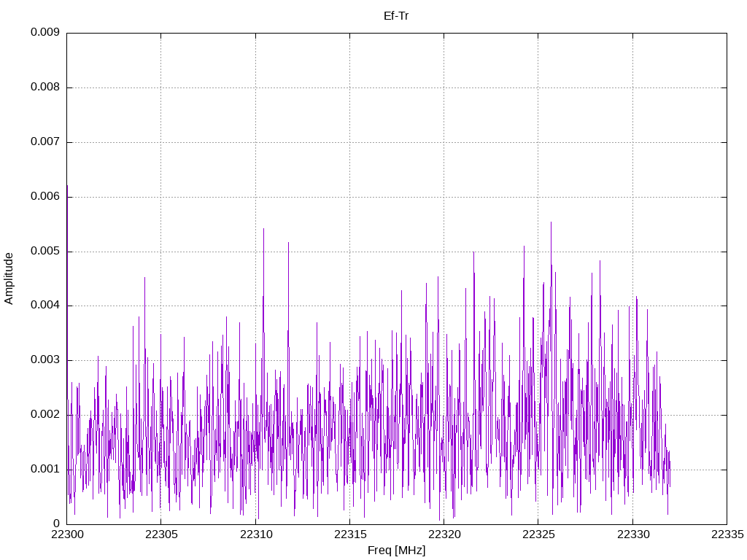Click y-axis tick value 0.005

coord(44,252)
